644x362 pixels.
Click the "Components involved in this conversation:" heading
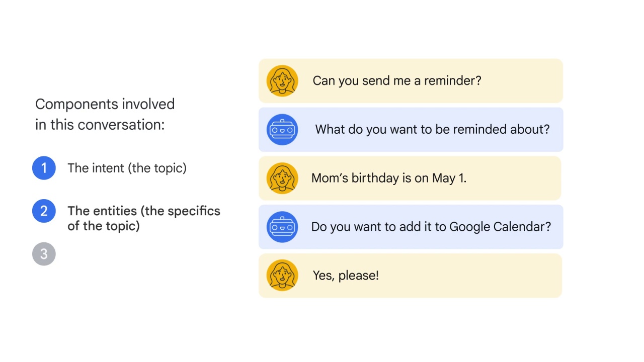pyautogui.click(x=105, y=114)
